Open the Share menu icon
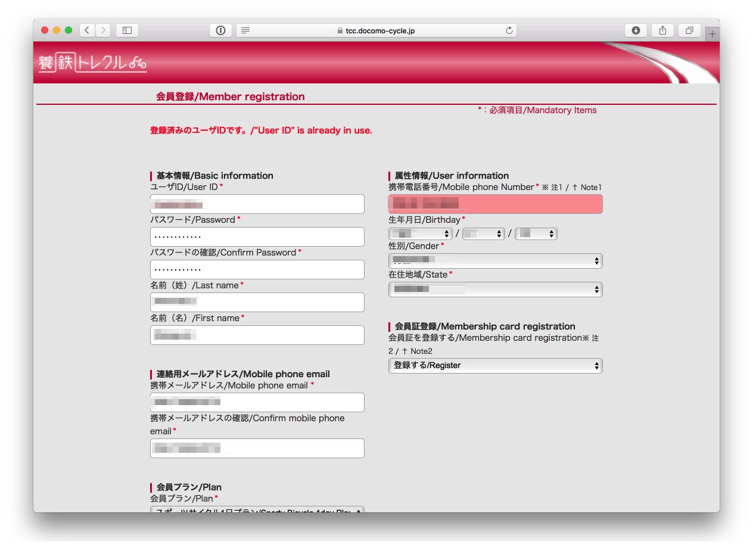This screenshot has height=560, width=753. click(662, 30)
